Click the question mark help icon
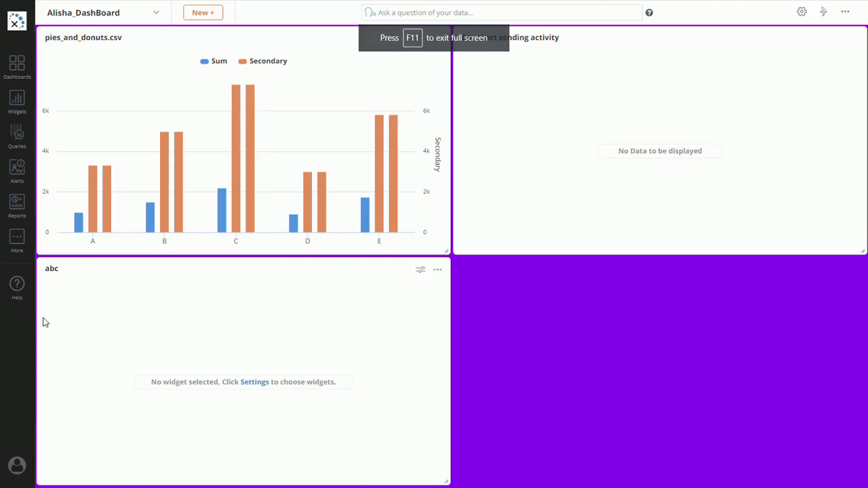868x488 pixels. [x=649, y=13]
